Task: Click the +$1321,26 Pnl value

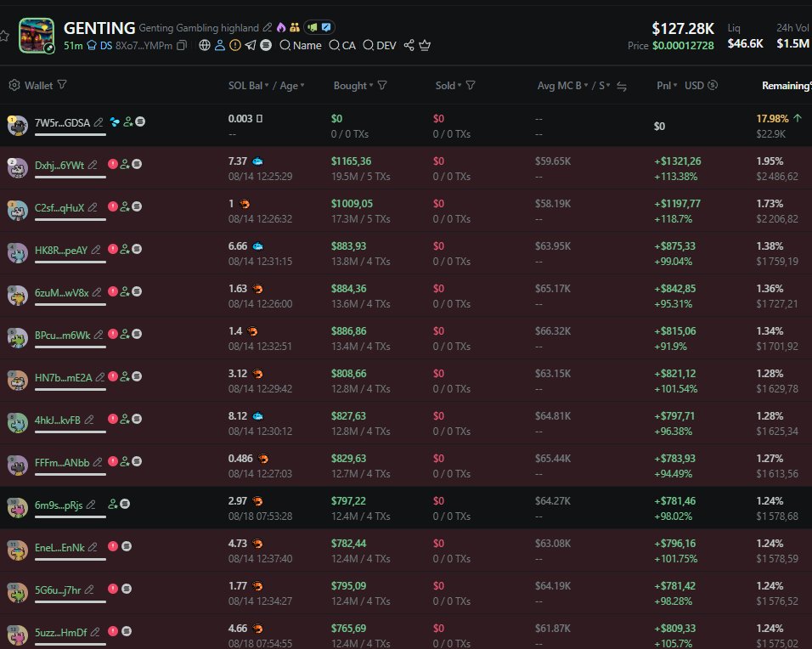Action: pos(677,161)
